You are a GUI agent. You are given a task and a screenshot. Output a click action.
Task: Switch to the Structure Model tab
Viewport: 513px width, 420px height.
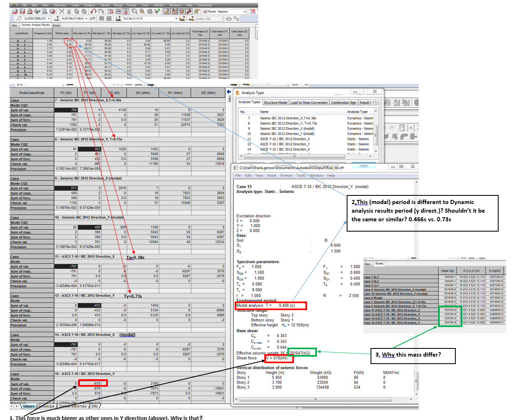(x=275, y=102)
